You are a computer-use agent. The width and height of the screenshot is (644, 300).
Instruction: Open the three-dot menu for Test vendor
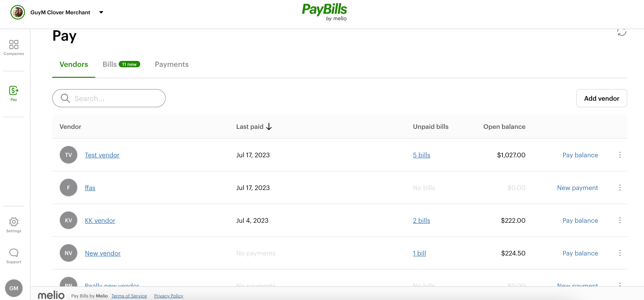coord(620,155)
